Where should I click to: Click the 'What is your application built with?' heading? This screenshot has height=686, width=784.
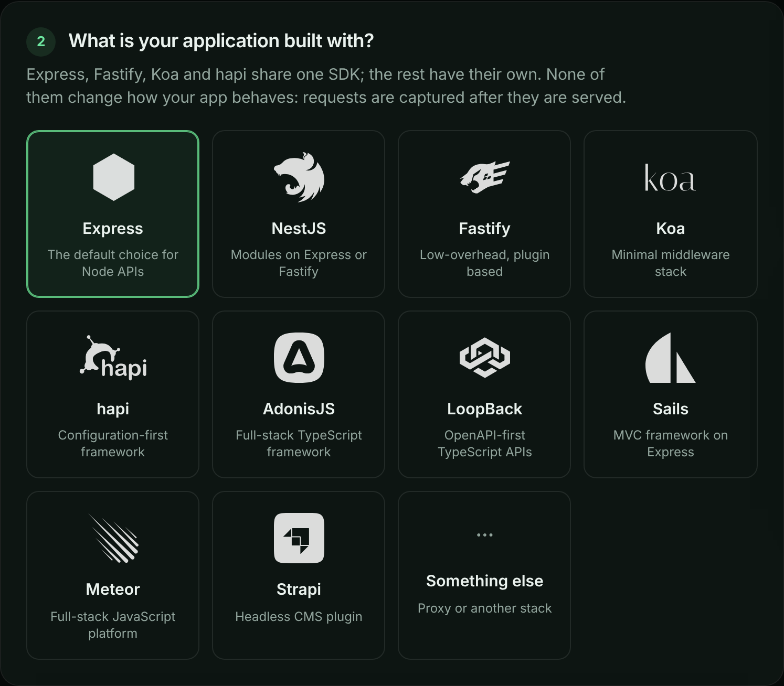click(221, 41)
